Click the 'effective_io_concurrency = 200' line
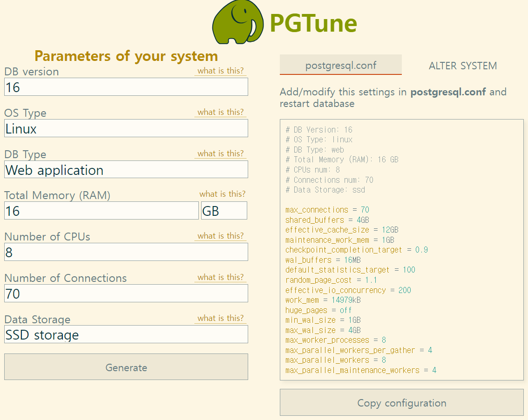The height and width of the screenshot is (420, 528). [x=348, y=290]
